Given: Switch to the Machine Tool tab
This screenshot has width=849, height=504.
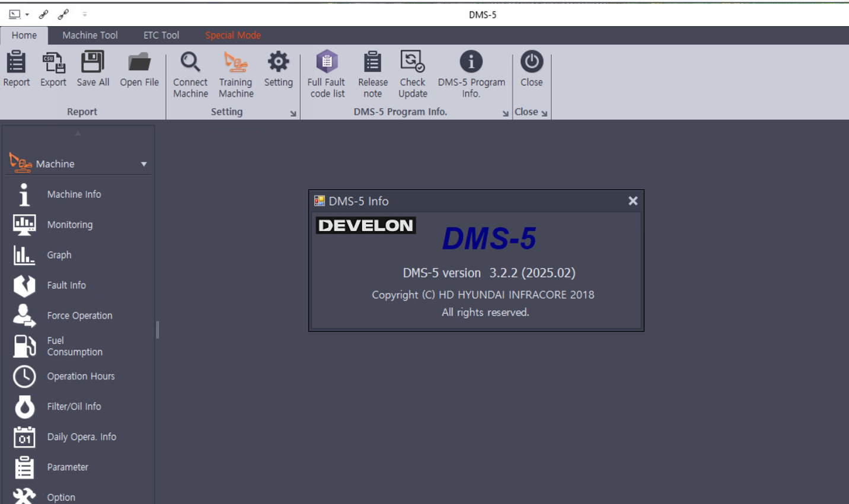Looking at the screenshot, I should (90, 36).
